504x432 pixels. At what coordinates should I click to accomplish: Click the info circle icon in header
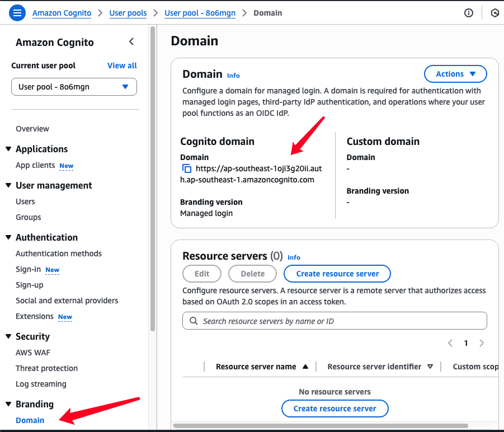pyautogui.click(x=469, y=13)
